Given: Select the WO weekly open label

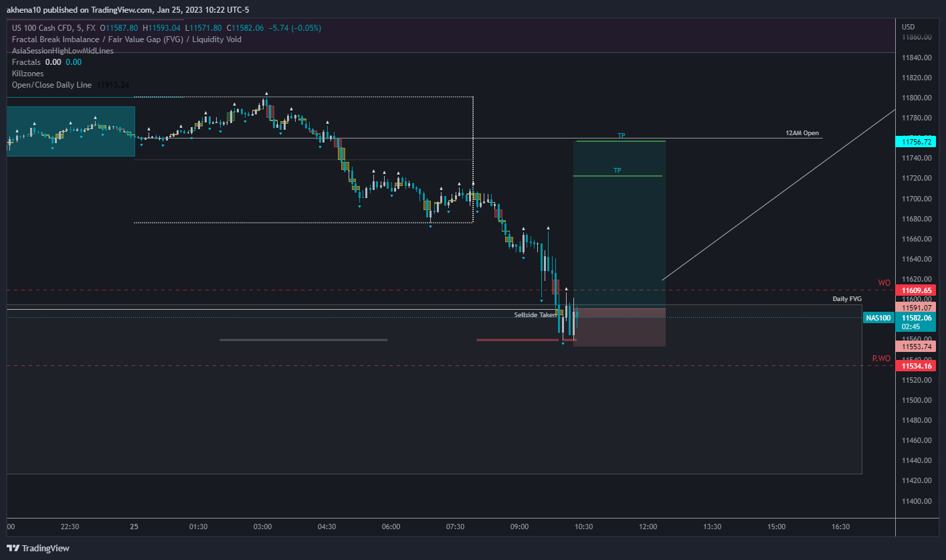Looking at the screenshot, I should pos(884,283).
